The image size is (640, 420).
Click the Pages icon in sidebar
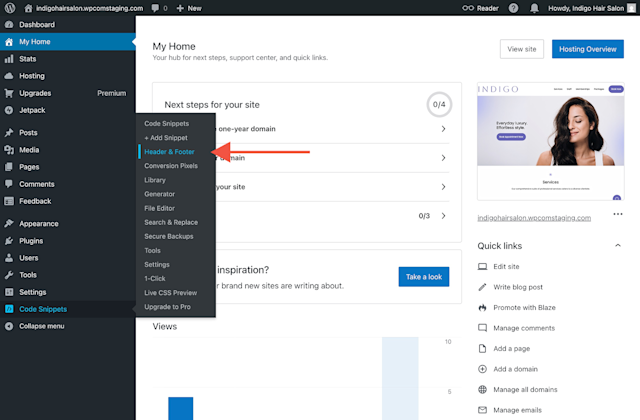coord(9,167)
